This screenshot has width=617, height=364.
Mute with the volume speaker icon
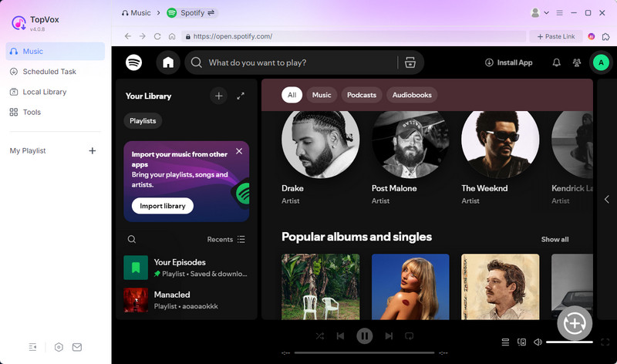pyautogui.click(x=538, y=342)
